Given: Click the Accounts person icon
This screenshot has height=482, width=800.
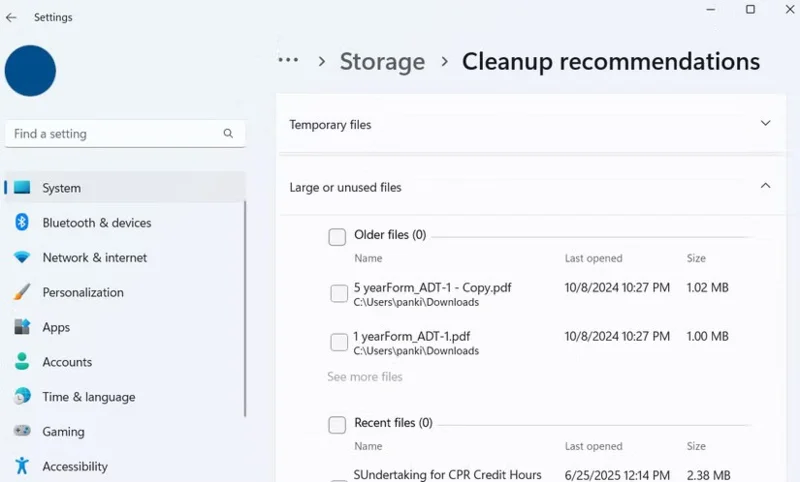Looking at the screenshot, I should (22, 362).
